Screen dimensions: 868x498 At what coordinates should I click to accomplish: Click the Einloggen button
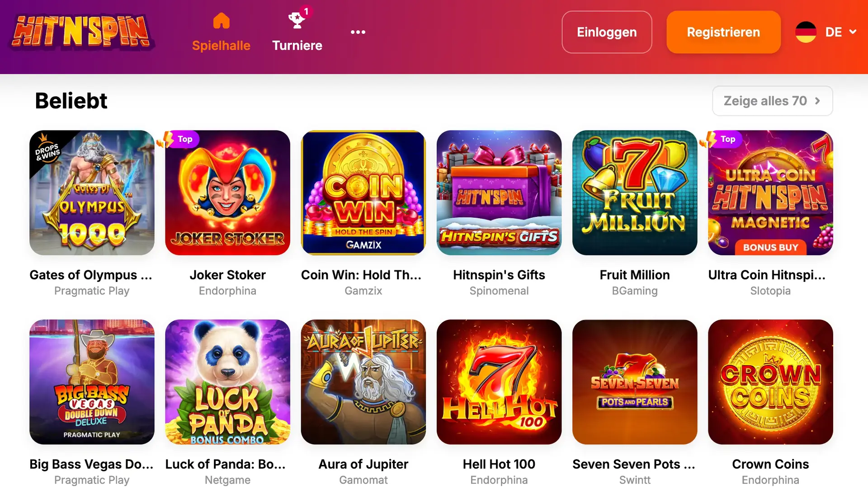click(607, 32)
